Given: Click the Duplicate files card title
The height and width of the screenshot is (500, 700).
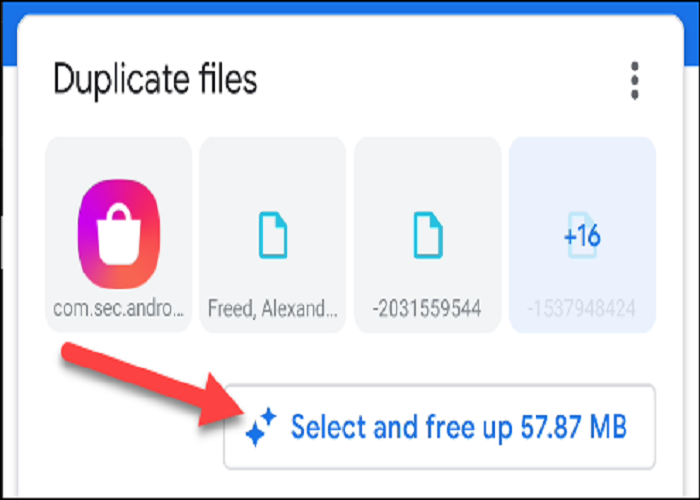Looking at the screenshot, I should click(x=155, y=80).
